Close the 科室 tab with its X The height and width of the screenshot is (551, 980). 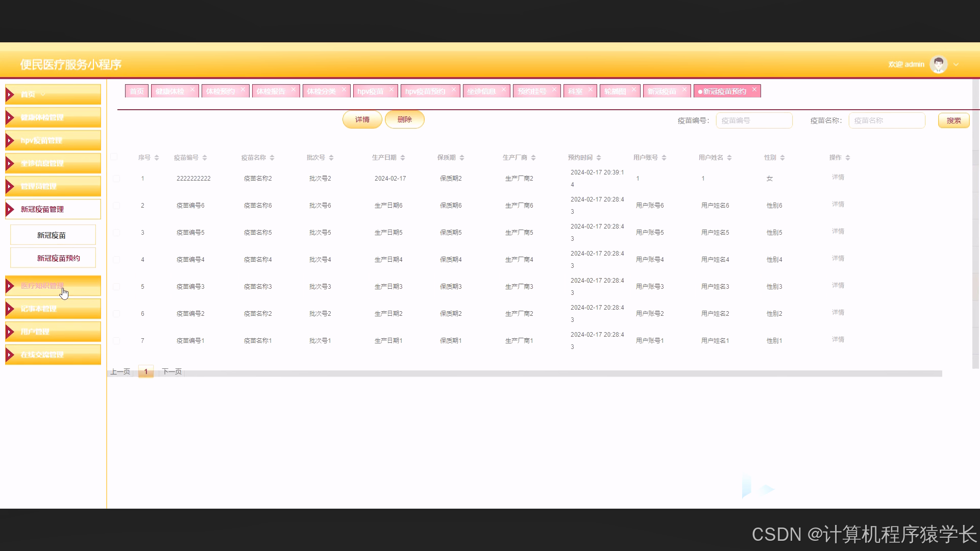[590, 89]
